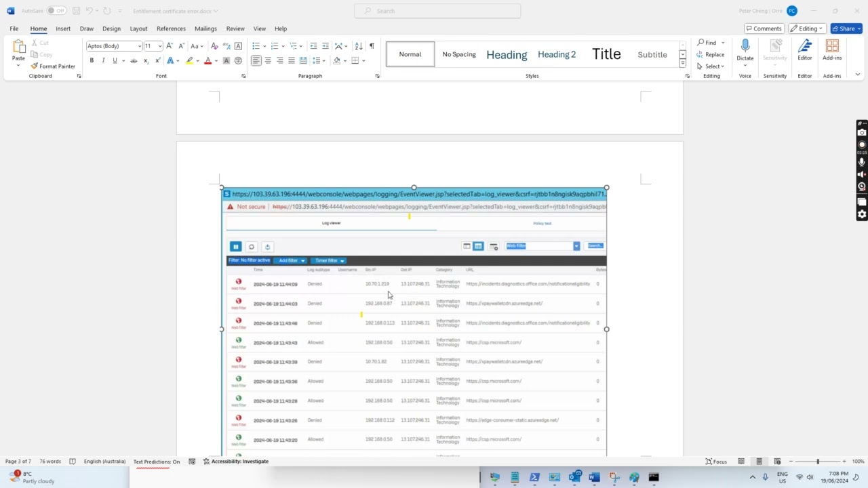Image resolution: width=868 pixels, height=488 pixels.
Task: Click the Paste icon in Clipboard group
Action: 18,47
